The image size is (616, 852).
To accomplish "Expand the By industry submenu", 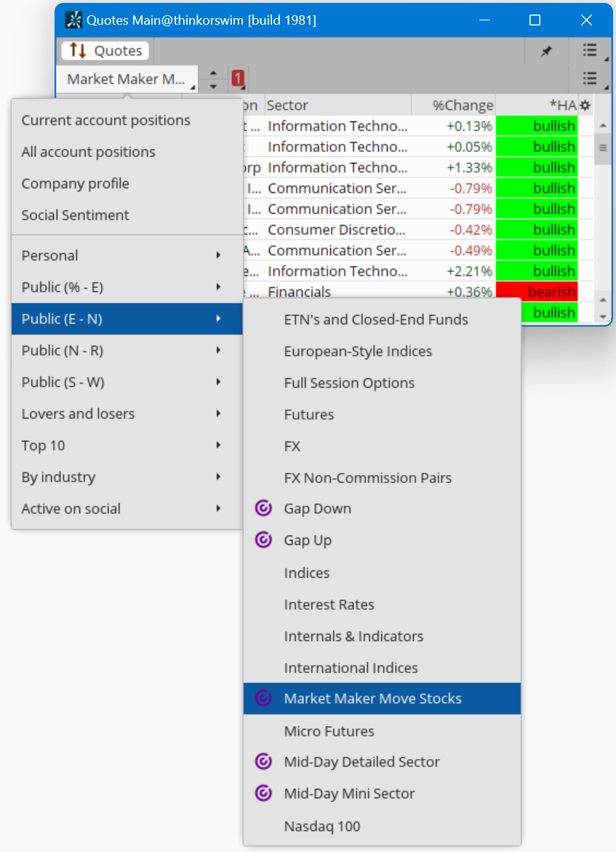I will pyautogui.click(x=127, y=477).
